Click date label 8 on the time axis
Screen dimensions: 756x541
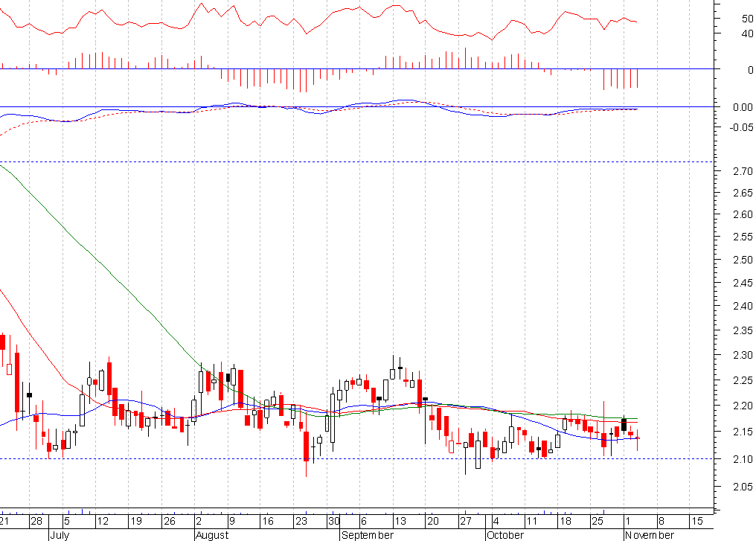tap(661, 521)
